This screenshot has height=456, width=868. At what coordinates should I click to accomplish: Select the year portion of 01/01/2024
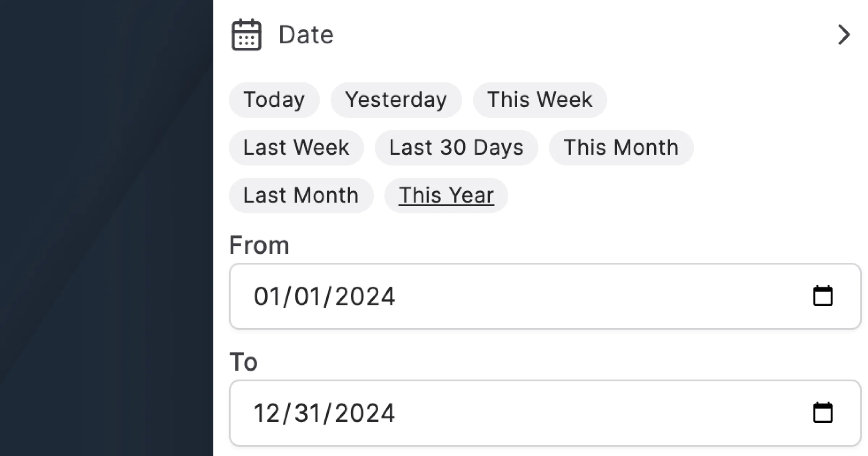(x=365, y=296)
